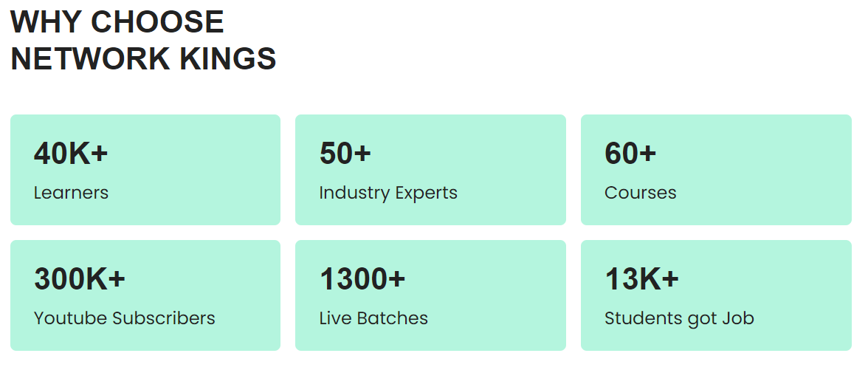Select the 1300+ Live Batches card
This screenshot has height=370, width=868.
pos(431,295)
